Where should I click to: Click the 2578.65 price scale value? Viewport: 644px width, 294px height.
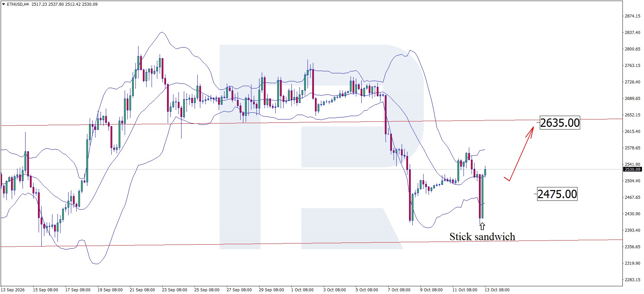click(632, 148)
